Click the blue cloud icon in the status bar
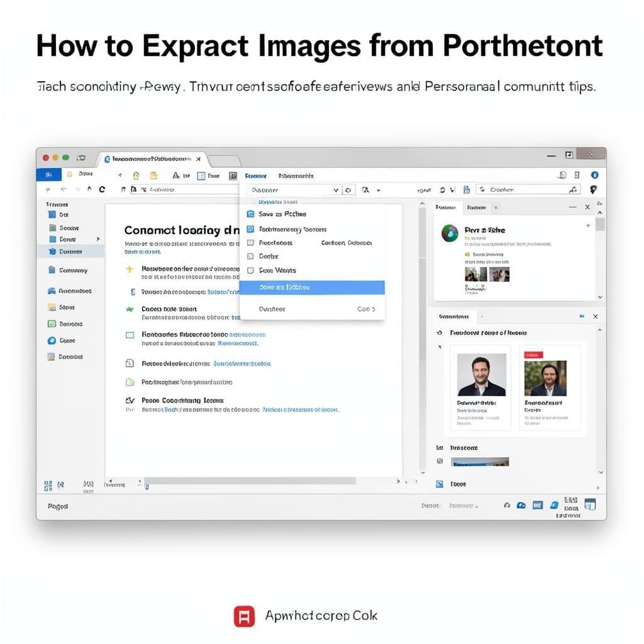 (x=521, y=505)
